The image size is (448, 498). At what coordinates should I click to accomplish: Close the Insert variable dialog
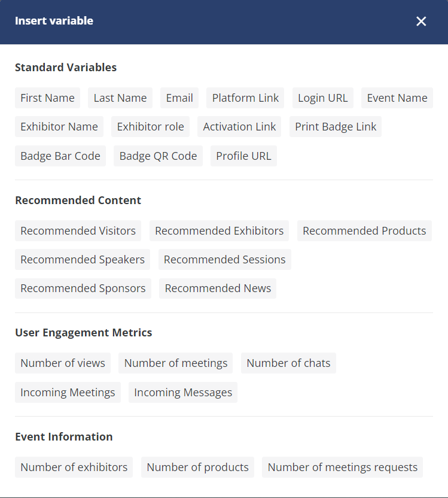(x=421, y=22)
